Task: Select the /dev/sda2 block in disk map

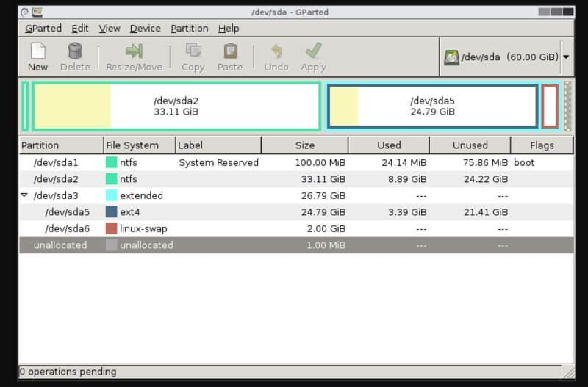Action: (x=176, y=106)
